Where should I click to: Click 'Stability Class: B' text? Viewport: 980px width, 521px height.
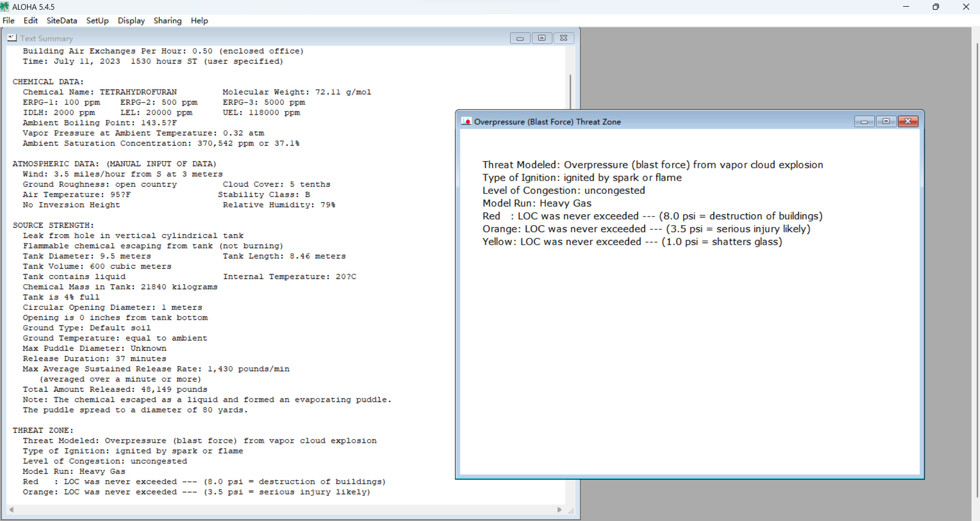264,194
